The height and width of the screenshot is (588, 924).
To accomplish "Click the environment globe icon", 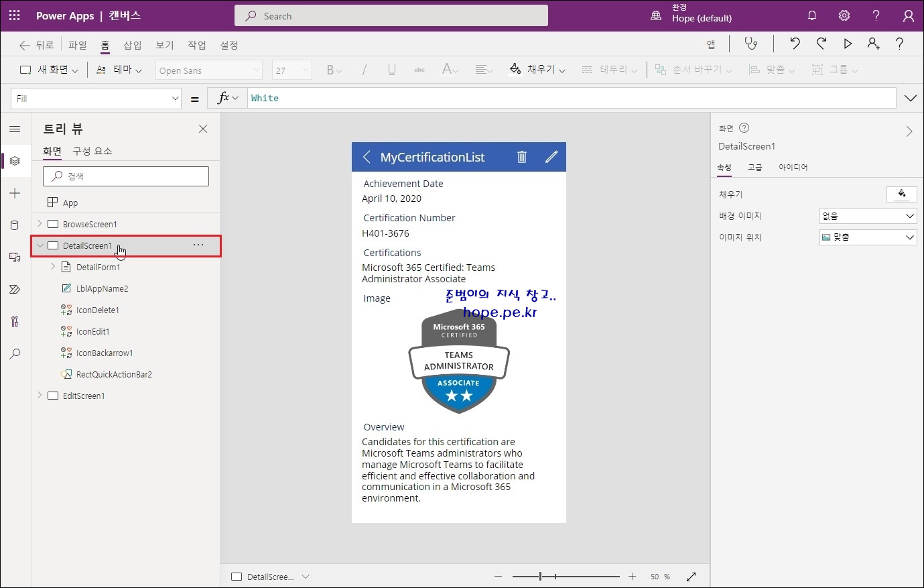I will click(656, 15).
